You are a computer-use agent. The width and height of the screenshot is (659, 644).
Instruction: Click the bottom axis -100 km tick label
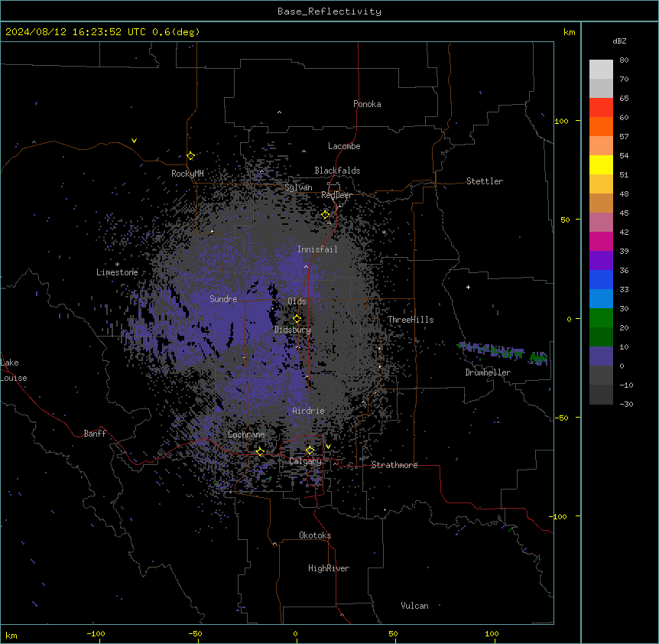[x=96, y=633]
